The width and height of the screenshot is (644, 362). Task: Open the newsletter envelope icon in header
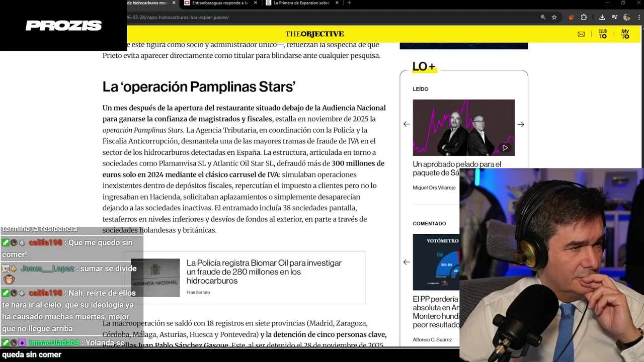point(581,34)
